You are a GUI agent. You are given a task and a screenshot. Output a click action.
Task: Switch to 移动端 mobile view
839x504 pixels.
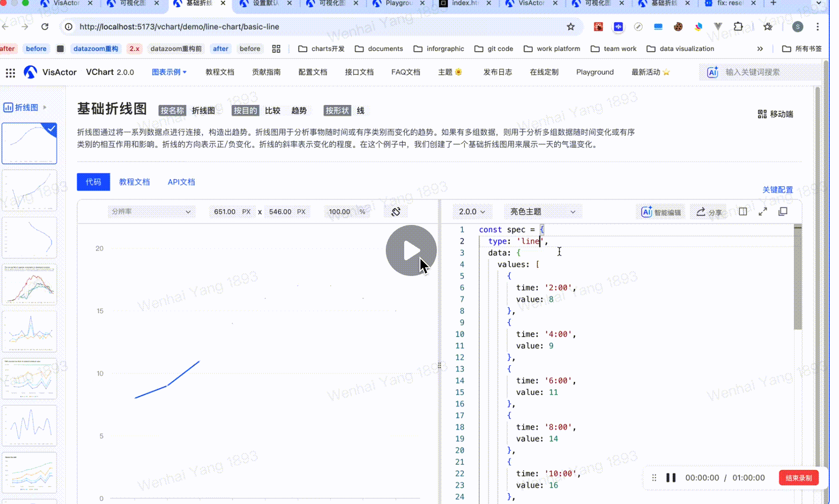coord(776,114)
